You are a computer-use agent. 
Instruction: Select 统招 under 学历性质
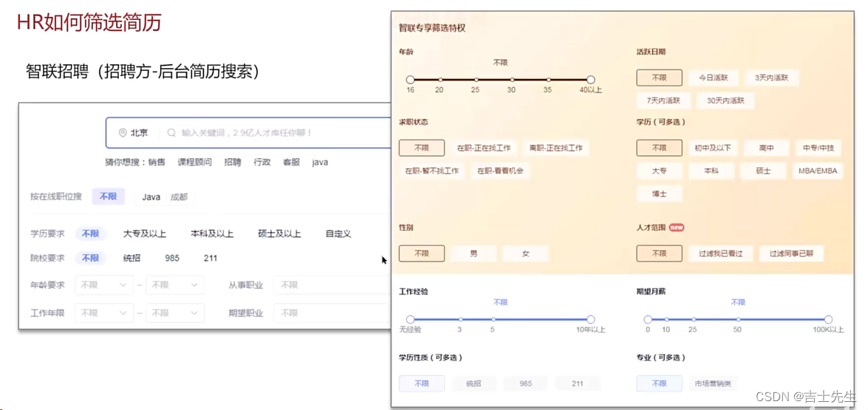point(474,383)
